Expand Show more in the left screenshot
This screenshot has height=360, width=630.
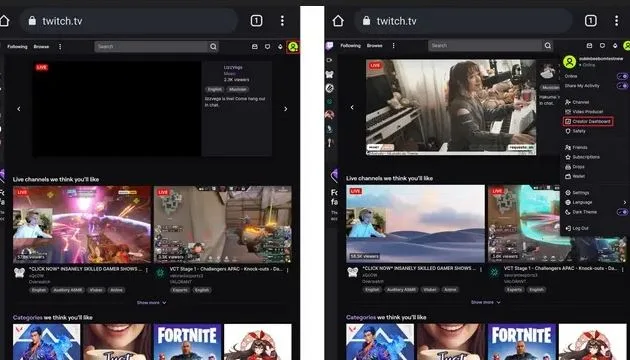pos(151,303)
